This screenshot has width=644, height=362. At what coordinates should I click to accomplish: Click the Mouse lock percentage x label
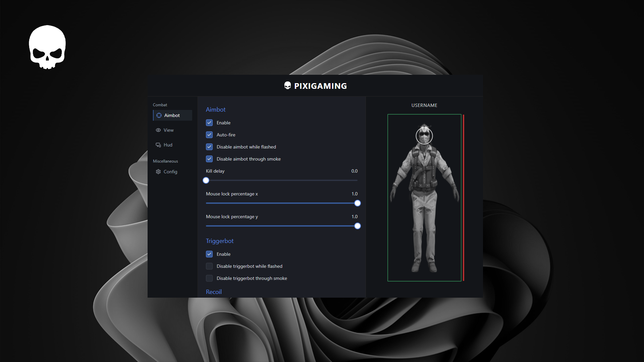click(232, 194)
